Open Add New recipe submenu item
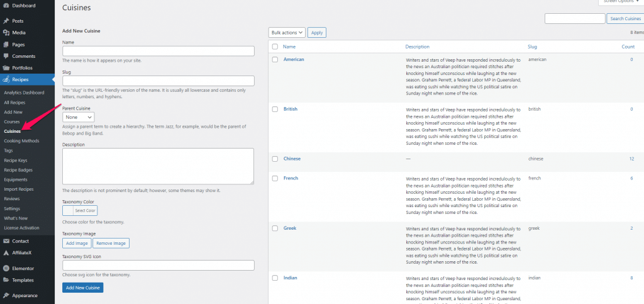Viewport: 644px width, 304px height. tap(13, 112)
